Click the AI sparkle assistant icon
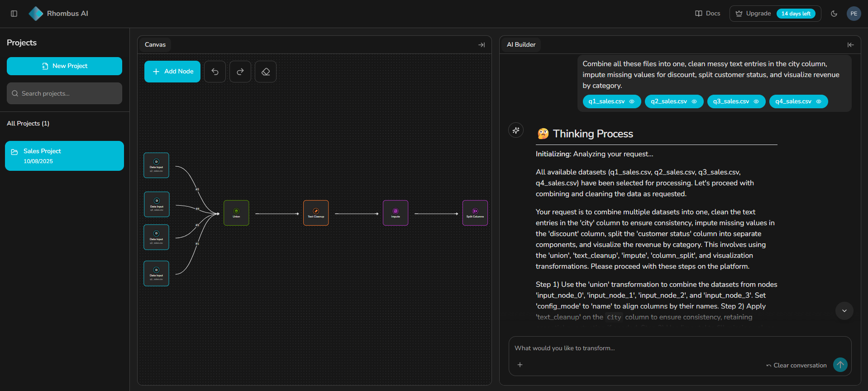 click(516, 130)
